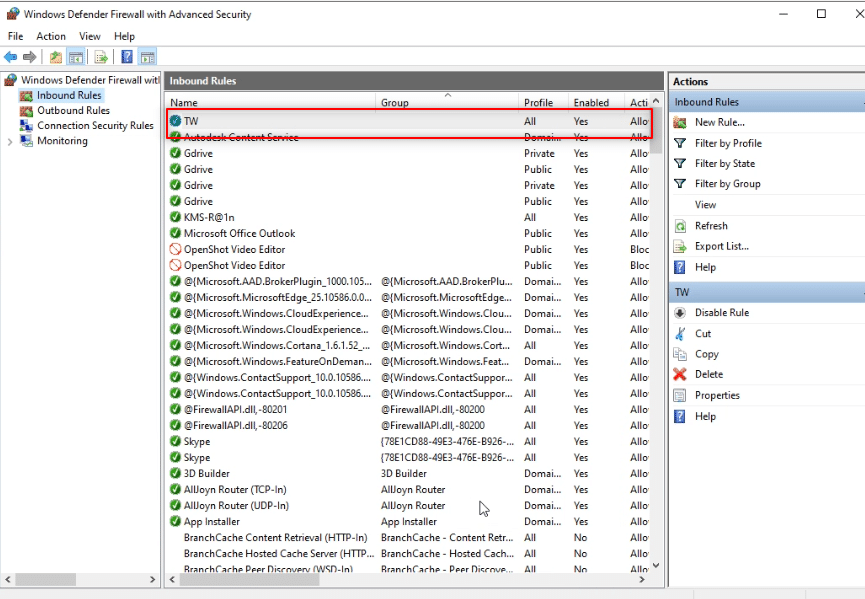Click Filter by Group action

[728, 184]
